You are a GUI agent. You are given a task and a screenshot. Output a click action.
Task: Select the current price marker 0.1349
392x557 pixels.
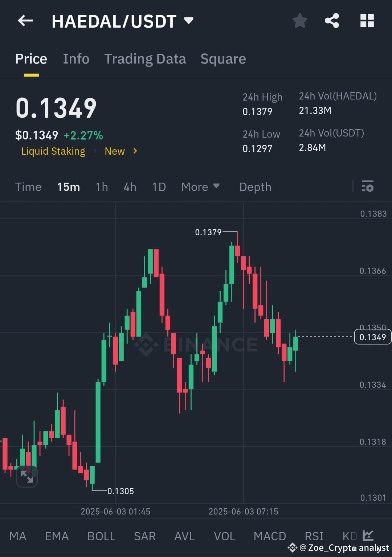[x=372, y=337]
